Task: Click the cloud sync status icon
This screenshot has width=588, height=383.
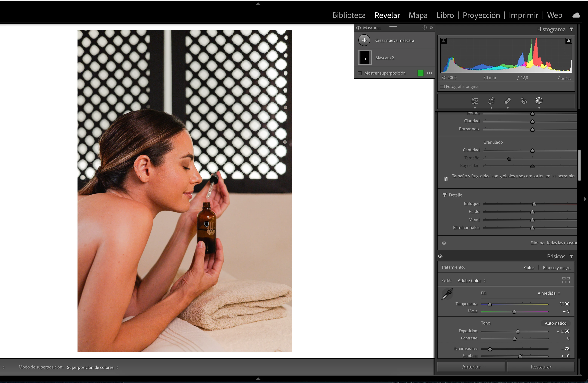Action: click(x=576, y=15)
